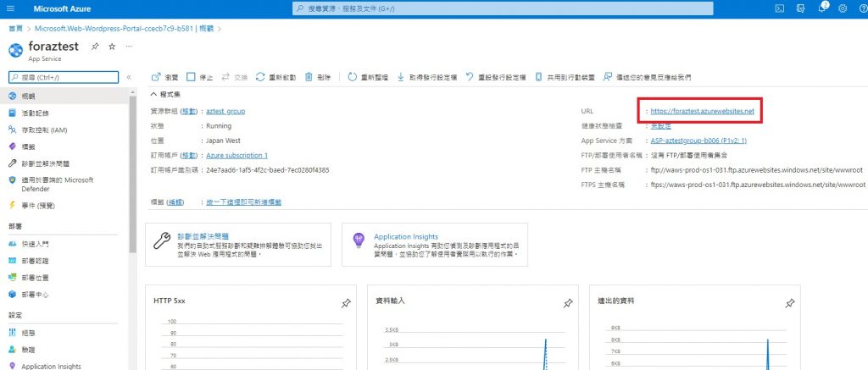Image resolution: width=868 pixels, height=370 pixels.
Task: Collapse the 程式集 essentials section
Action: click(165, 94)
